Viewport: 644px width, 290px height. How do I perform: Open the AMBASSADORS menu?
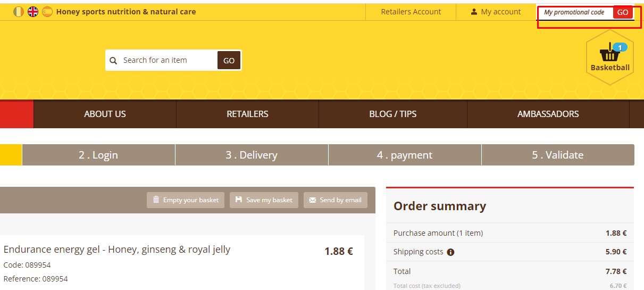coord(548,114)
